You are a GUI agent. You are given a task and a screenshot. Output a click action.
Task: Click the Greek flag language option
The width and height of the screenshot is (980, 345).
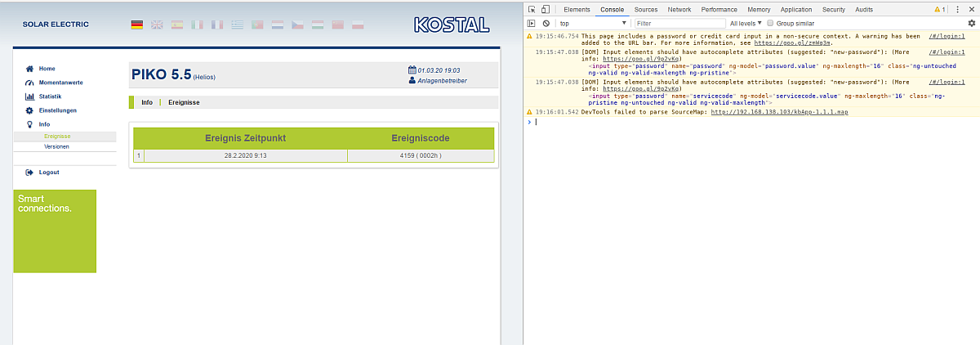(237, 25)
